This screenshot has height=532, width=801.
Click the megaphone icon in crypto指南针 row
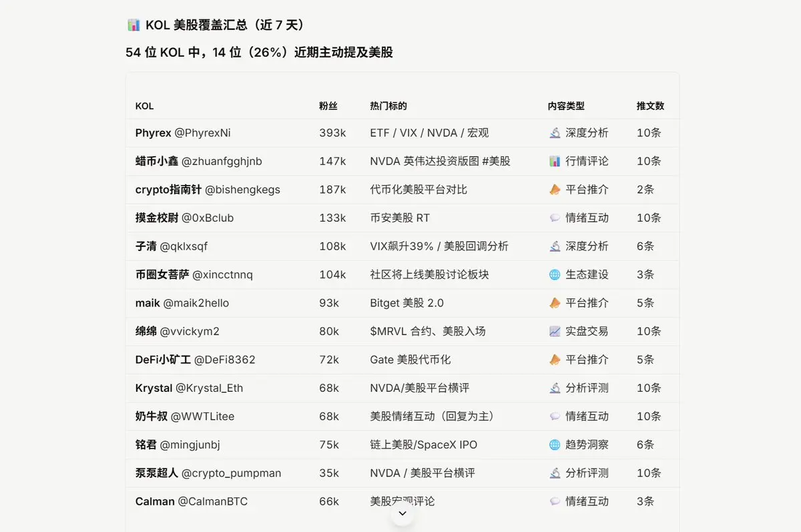(x=555, y=190)
